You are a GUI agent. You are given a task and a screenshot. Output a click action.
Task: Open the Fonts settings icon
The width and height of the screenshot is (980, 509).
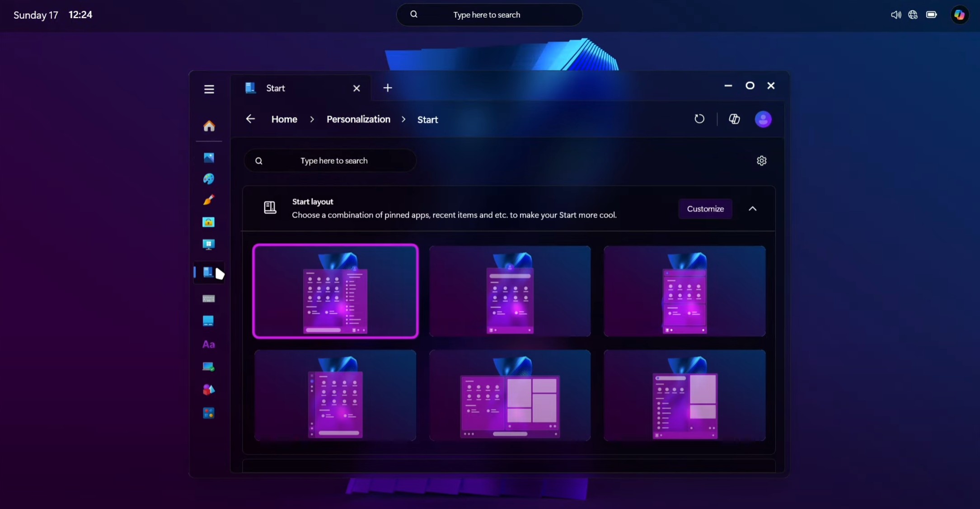point(209,344)
